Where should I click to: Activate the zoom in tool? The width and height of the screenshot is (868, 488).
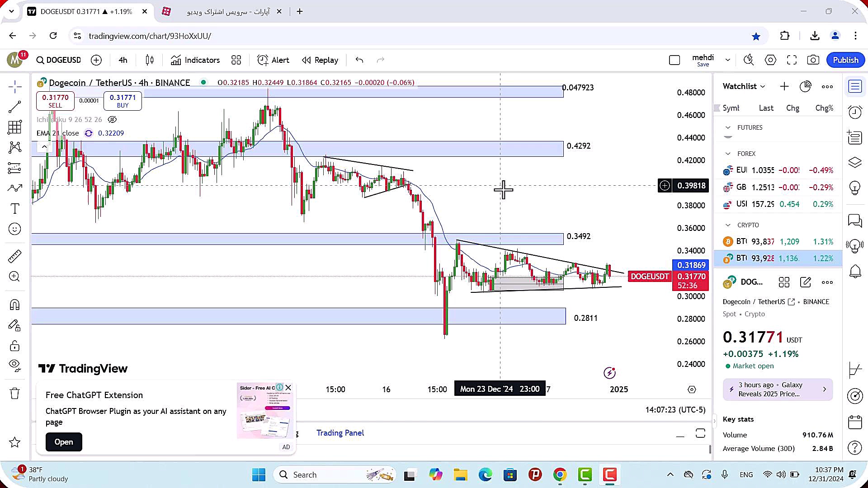14,277
